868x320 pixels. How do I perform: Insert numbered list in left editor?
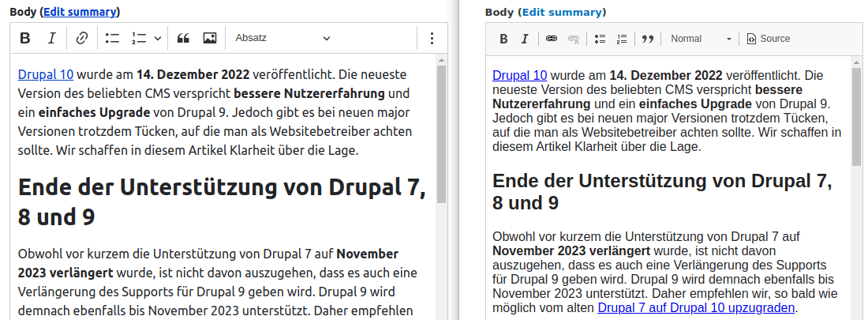pyautogui.click(x=138, y=38)
